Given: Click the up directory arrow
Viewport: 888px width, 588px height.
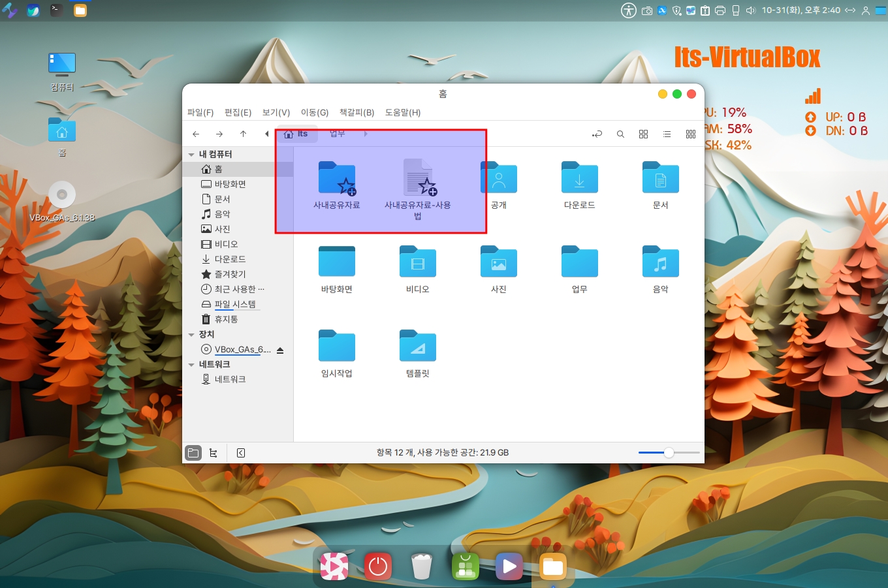Looking at the screenshot, I should coord(243,134).
